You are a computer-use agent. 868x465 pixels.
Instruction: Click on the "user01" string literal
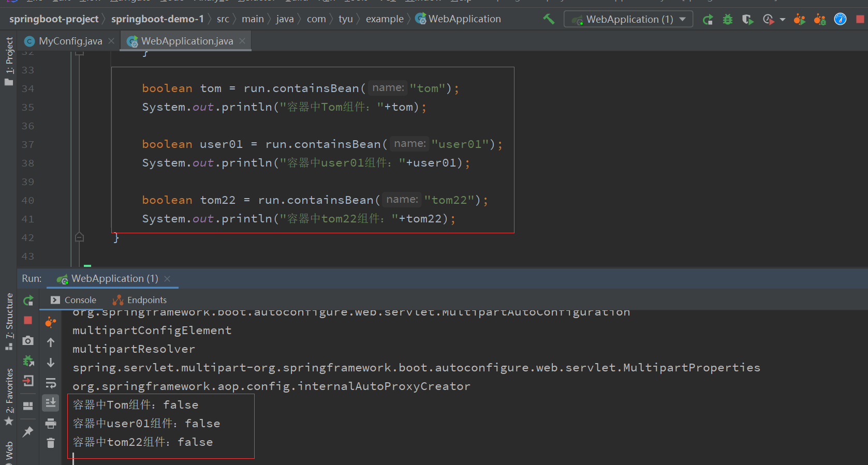tap(460, 144)
